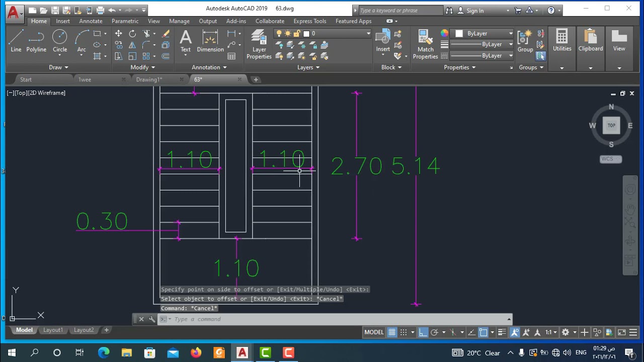Click the new drawing tab plus button
This screenshot has height=362, width=644.
click(256, 79)
